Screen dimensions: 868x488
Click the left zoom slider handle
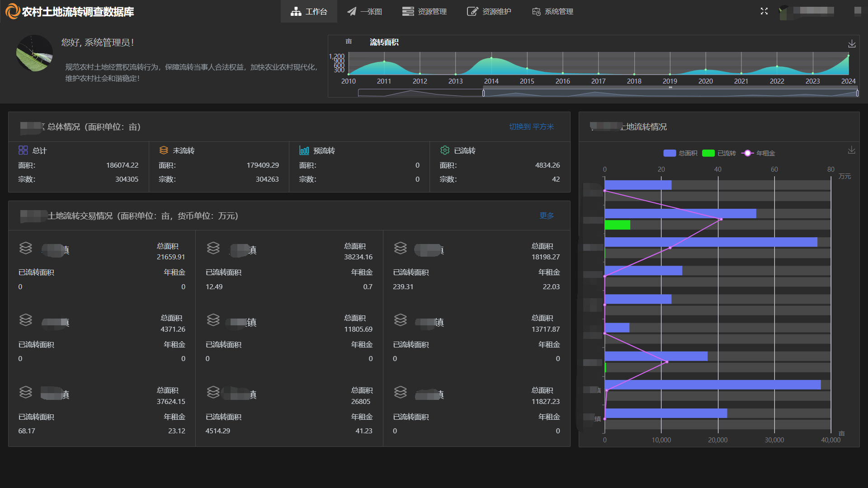pos(483,93)
